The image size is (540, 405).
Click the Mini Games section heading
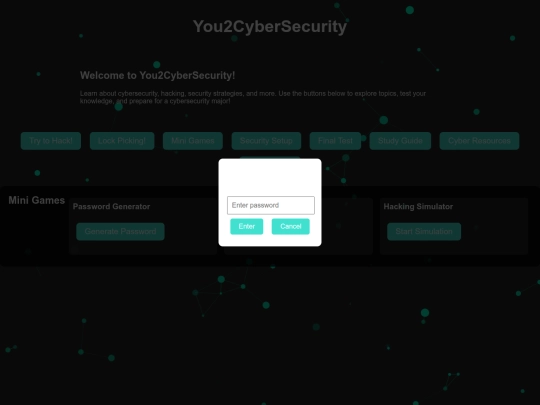pos(37,200)
